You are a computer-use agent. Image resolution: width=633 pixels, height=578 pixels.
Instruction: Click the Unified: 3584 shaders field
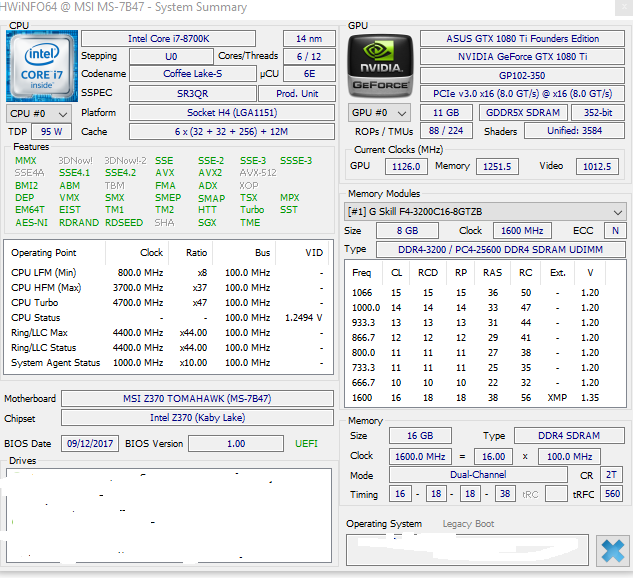point(574,131)
